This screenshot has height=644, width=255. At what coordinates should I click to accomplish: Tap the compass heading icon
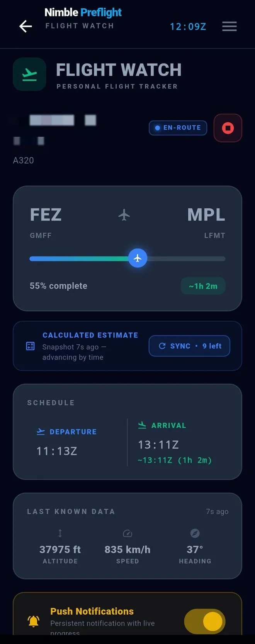[195, 533]
